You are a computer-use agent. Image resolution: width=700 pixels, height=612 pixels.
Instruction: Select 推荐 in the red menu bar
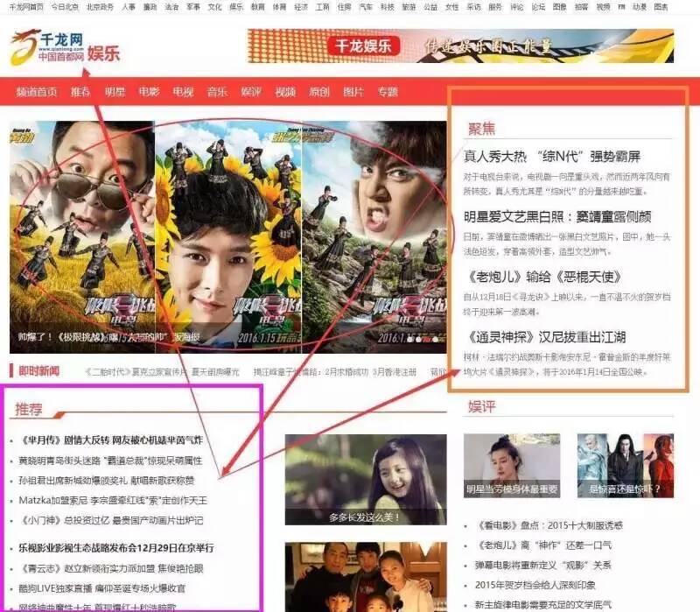[80, 92]
